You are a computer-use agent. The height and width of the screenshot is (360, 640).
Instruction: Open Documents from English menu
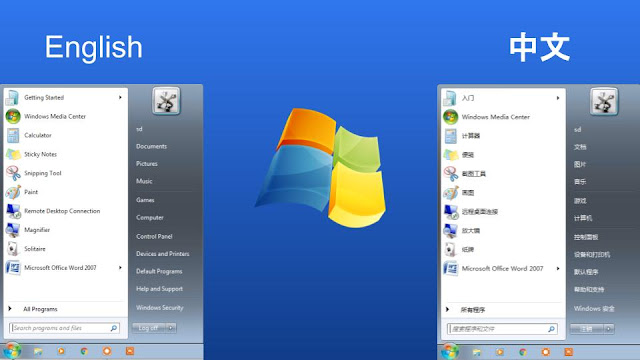coord(151,146)
